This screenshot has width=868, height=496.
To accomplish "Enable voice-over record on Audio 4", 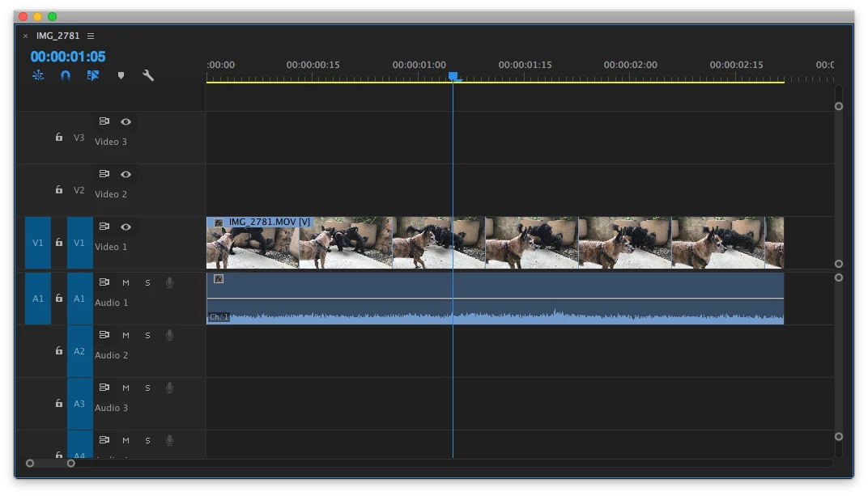I will [x=169, y=440].
